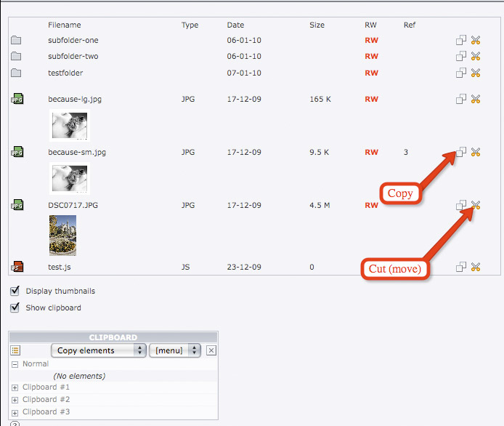The image size is (504, 426).
Task: Collapse the Normal clipboard section
Action: 15,363
